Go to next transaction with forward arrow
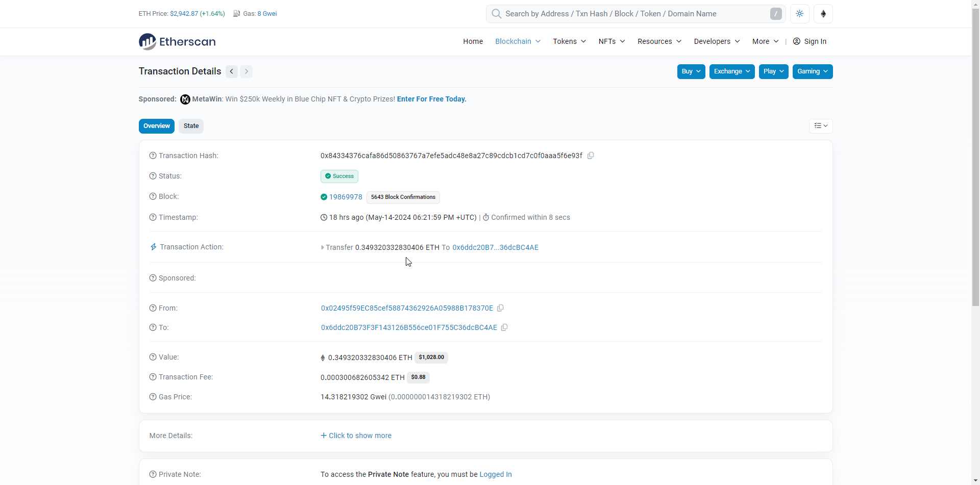The width and height of the screenshot is (980, 485). [246, 71]
